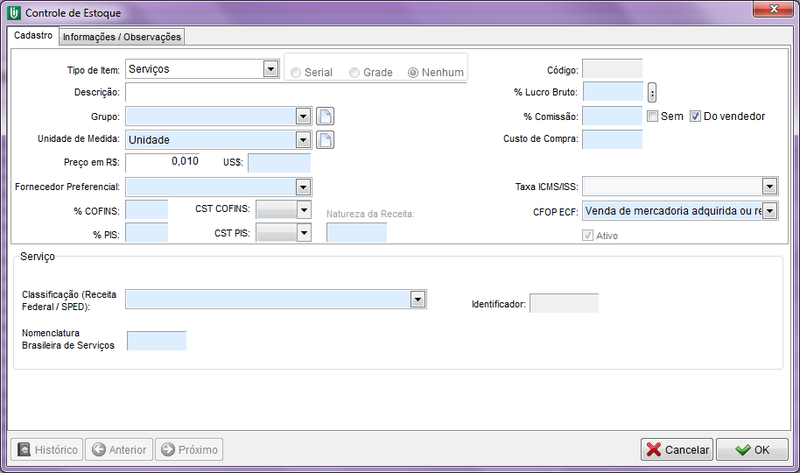Click the Nomenclatura Brasileira de Serviços field

157,341
